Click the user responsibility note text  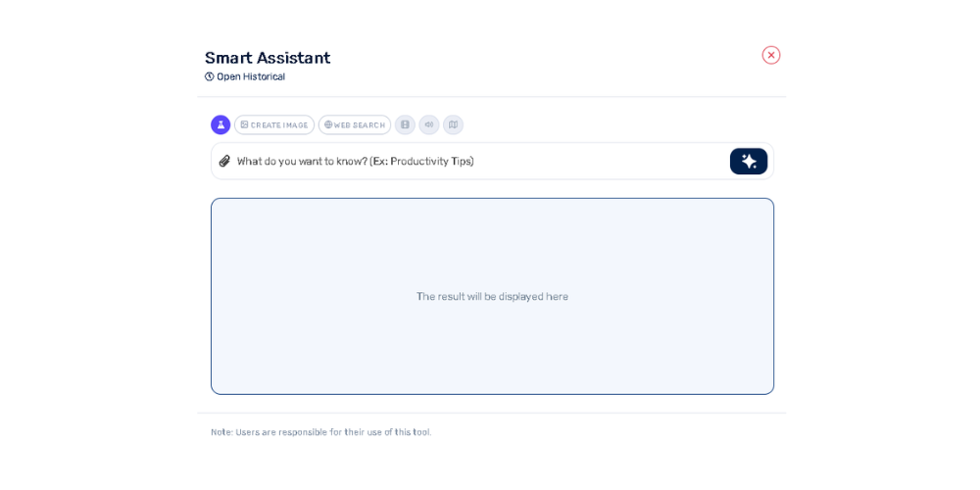tap(320, 432)
